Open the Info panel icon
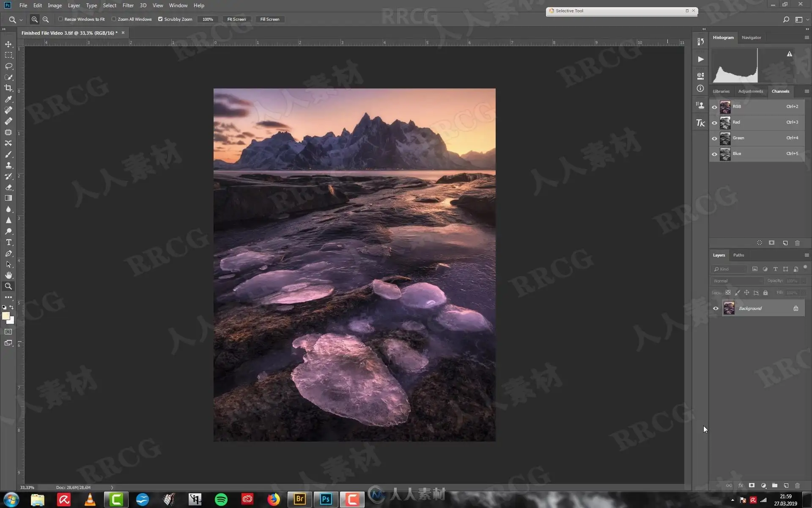Screen dimensions: 812x508 [700, 88]
